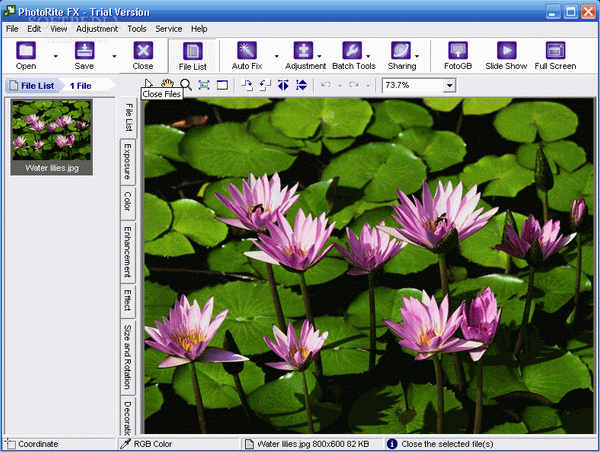Flip the image horizontally
The height and width of the screenshot is (452, 600).
pos(283,85)
